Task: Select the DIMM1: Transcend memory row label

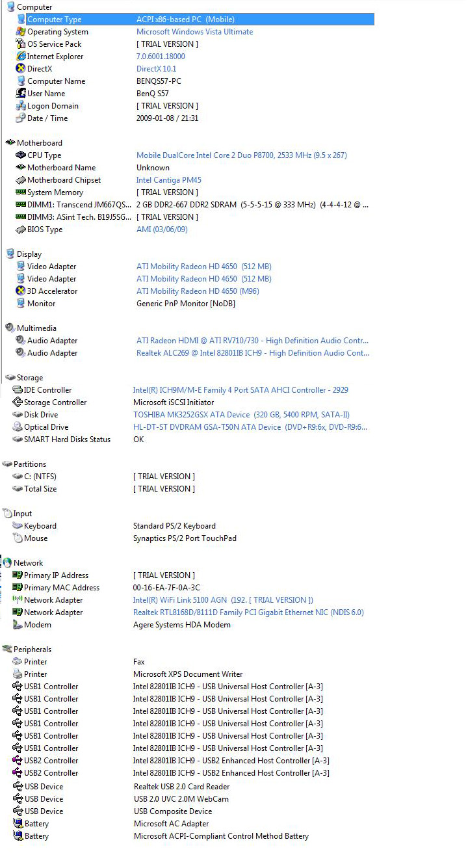Action: pos(79,205)
